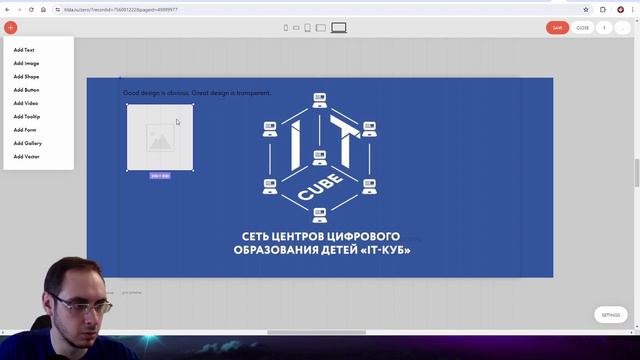Switch to mobile portrait screen preview

[x=286, y=28]
